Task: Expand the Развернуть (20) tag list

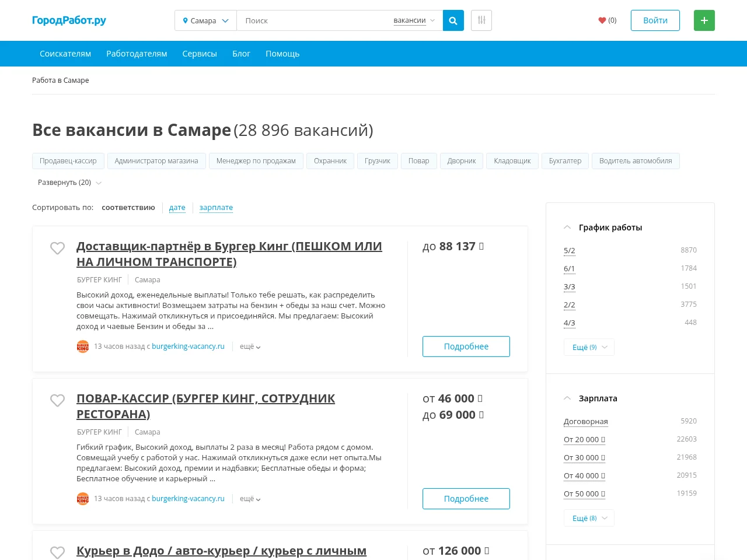Action: coord(69,183)
